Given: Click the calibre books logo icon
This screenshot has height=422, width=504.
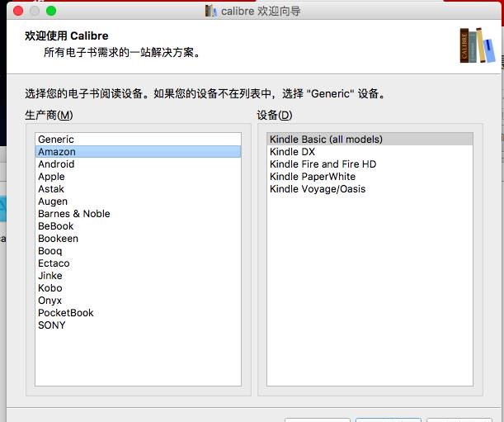Looking at the screenshot, I should (478, 45).
